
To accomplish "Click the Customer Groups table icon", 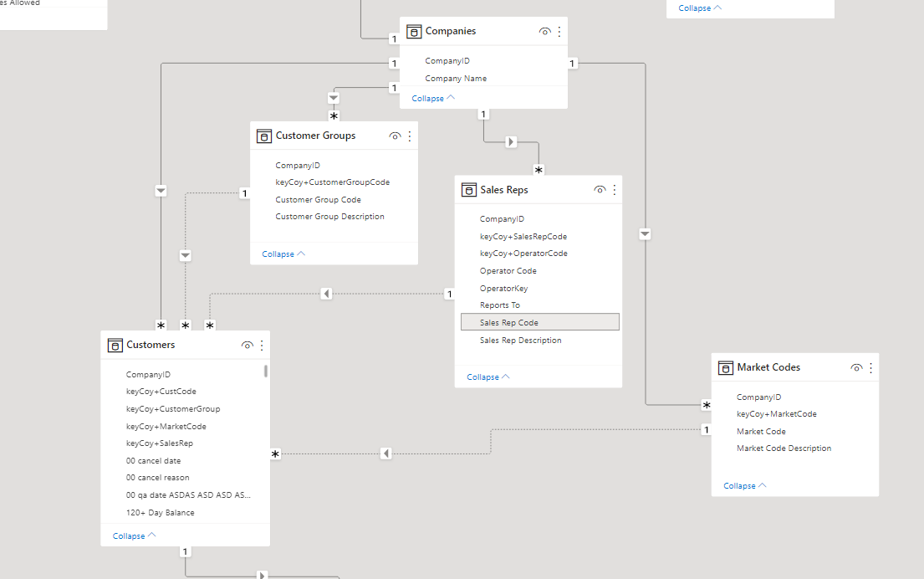I will coord(264,136).
